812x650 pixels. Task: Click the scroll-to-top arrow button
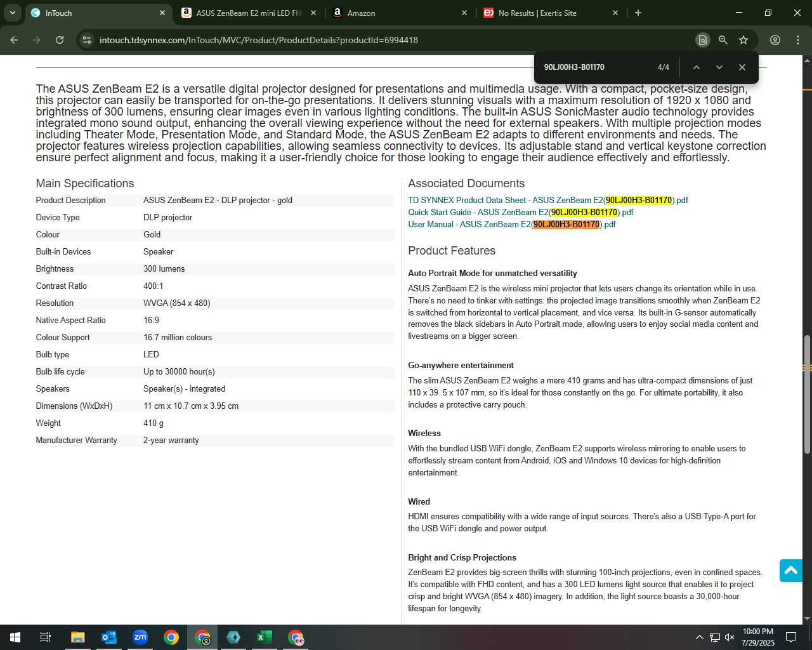click(x=791, y=571)
